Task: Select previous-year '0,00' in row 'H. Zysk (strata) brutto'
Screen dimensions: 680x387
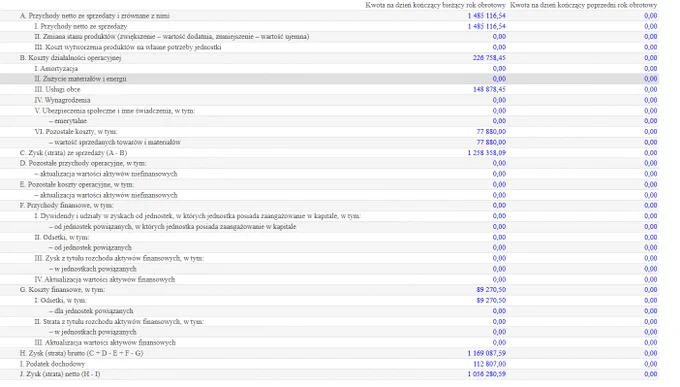Action: (x=651, y=353)
